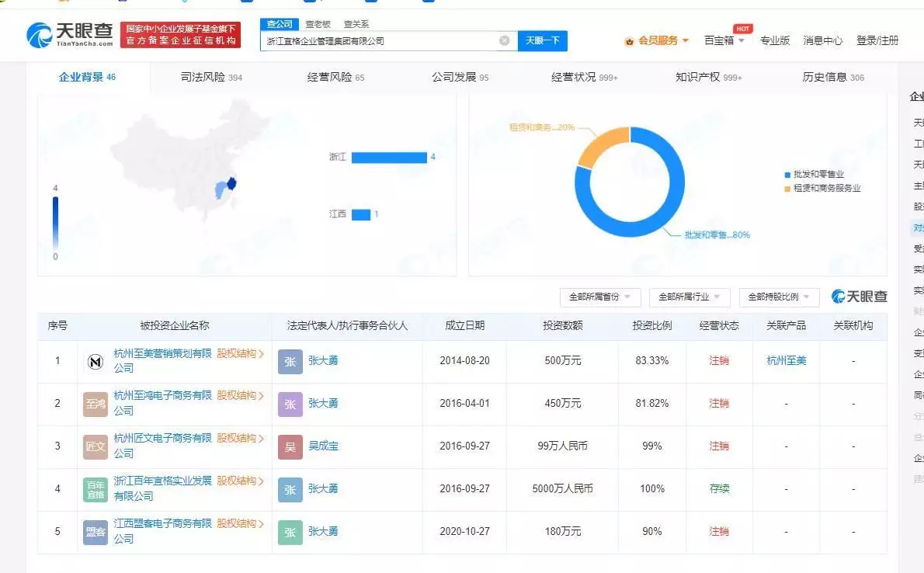Switch to the 经营状况 tab
Image resolution: width=924 pixels, height=573 pixels.
click(x=585, y=77)
